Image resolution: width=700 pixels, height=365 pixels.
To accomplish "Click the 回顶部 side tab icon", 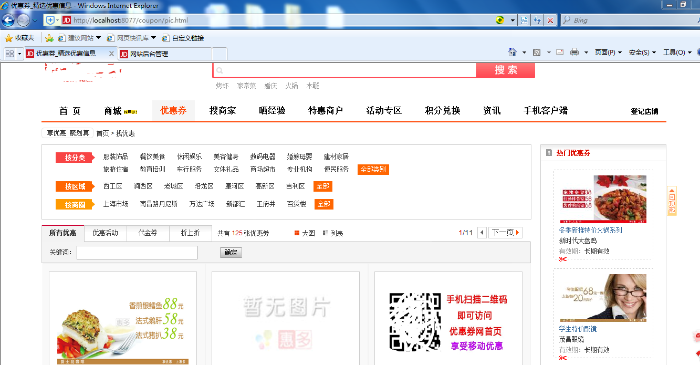I will (x=672, y=201).
